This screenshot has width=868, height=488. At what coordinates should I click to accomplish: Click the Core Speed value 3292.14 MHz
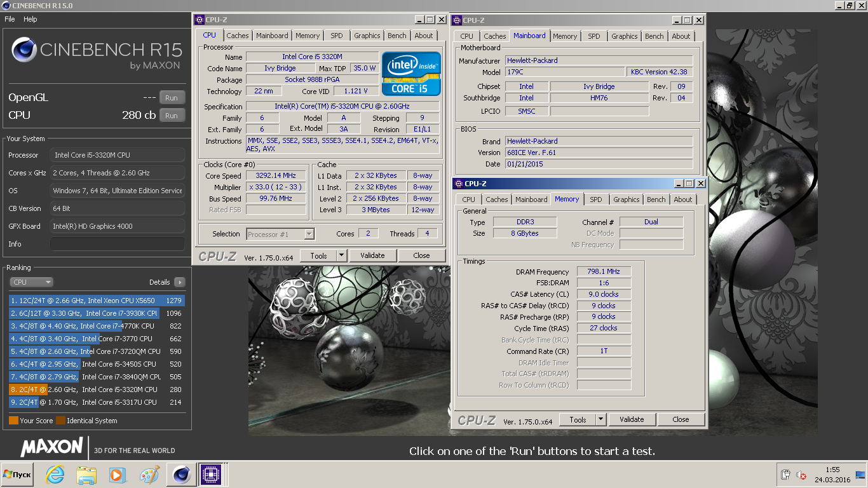(275, 176)
